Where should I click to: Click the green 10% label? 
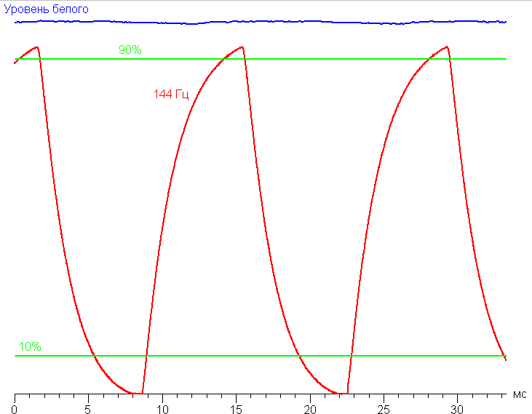click(30, 346)
